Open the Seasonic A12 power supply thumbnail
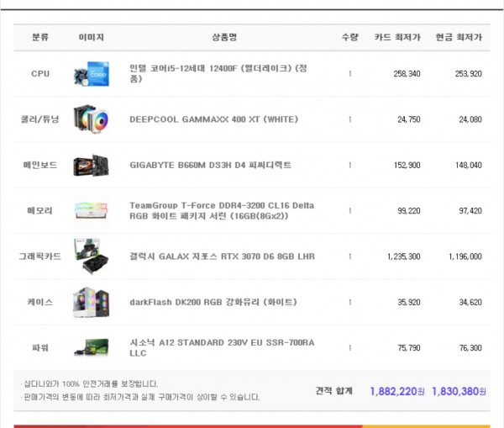Image resolution: width=504 pixels, height=428 pixels. 92,347
